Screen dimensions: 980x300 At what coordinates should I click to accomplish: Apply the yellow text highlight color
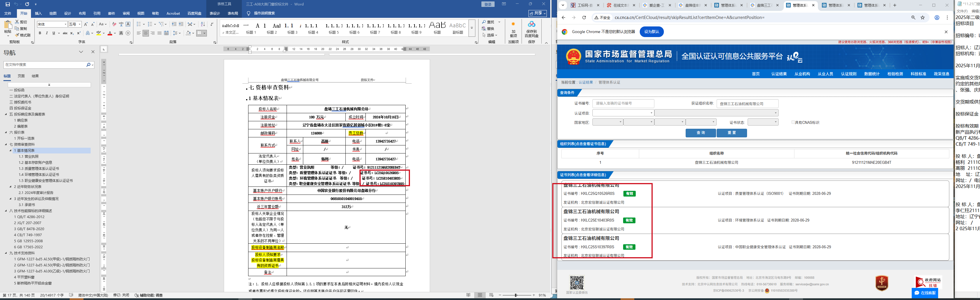(x=99, y=33)
